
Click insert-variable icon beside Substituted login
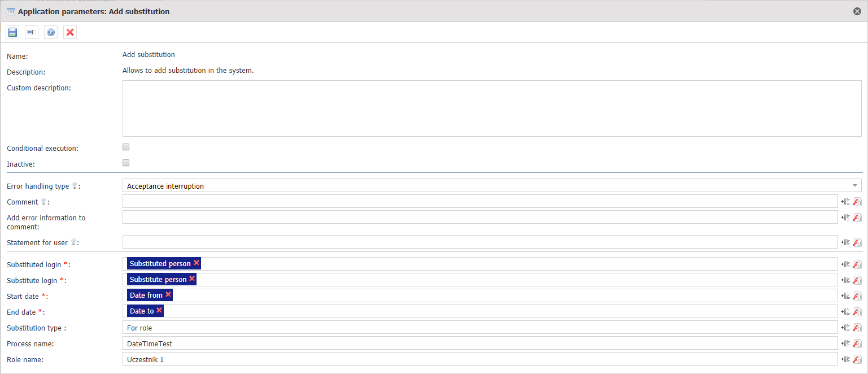(845, 264)
